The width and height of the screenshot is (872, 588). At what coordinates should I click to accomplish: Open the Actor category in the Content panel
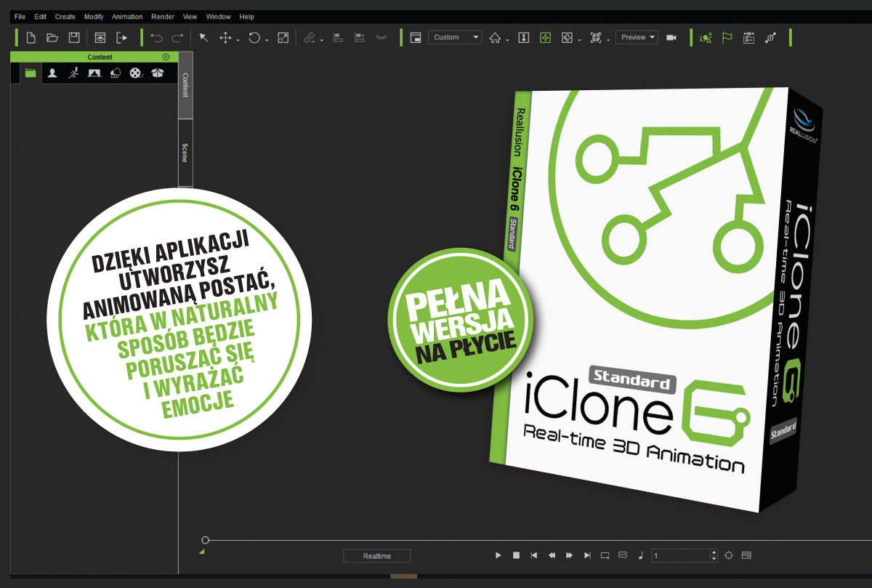click(52, 73)
